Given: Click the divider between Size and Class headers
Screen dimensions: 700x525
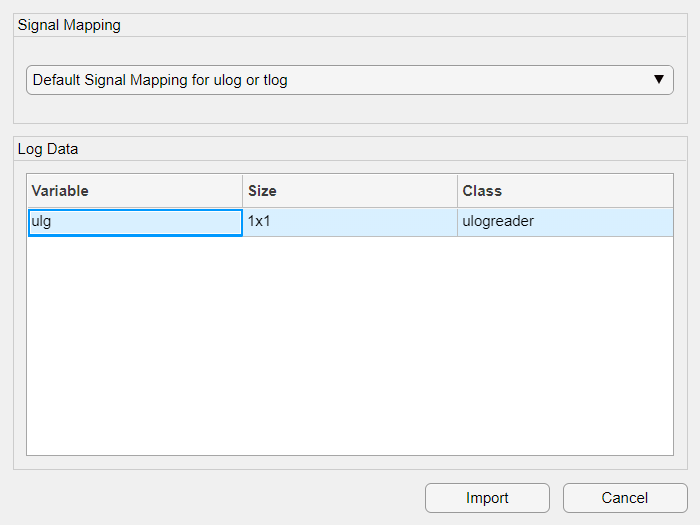Looking at the screenshot, I should 458,191.
